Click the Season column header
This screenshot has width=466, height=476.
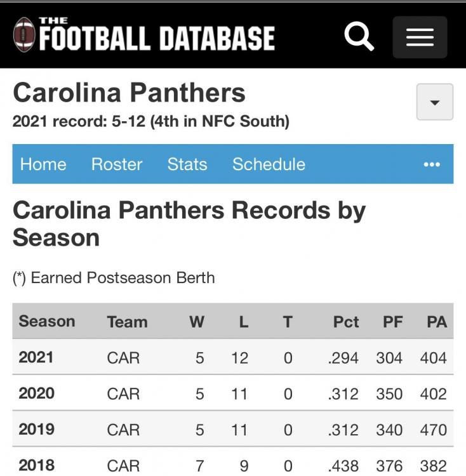47,321
